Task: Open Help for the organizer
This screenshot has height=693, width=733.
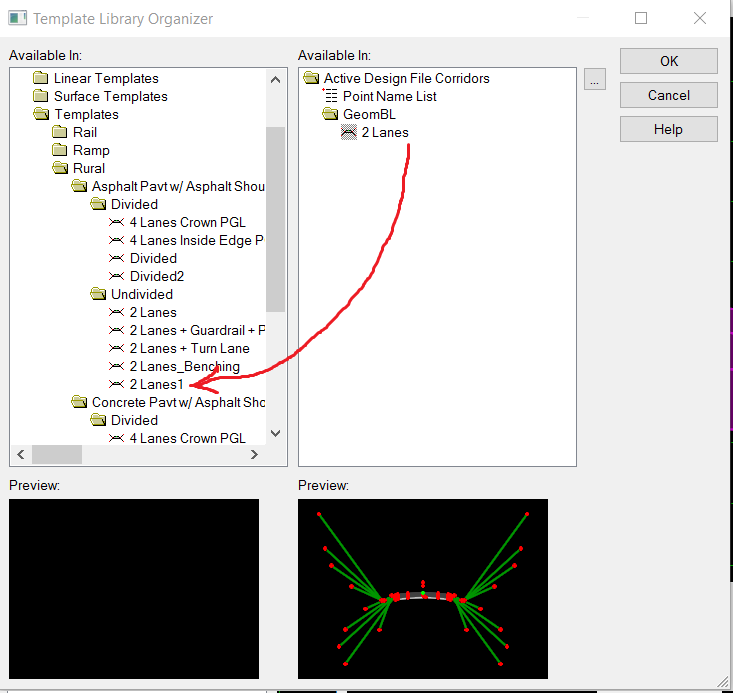Action: pyautogui.click(x=668, y=129)
